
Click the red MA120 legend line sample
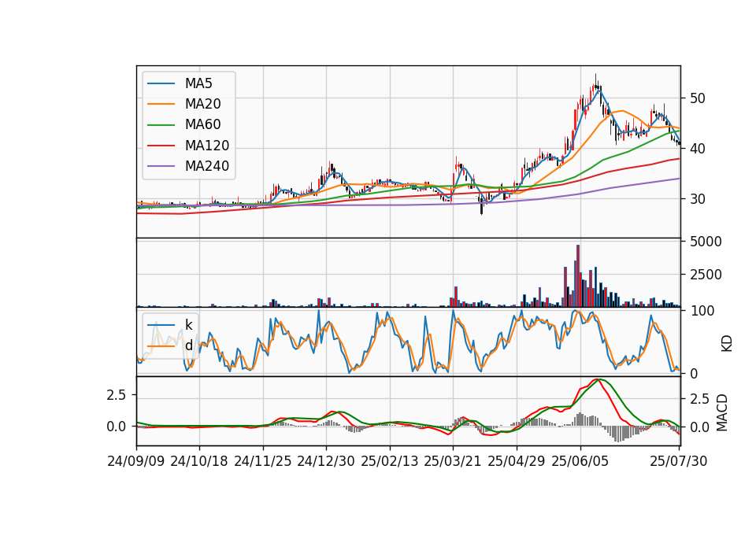click(161, 146)
